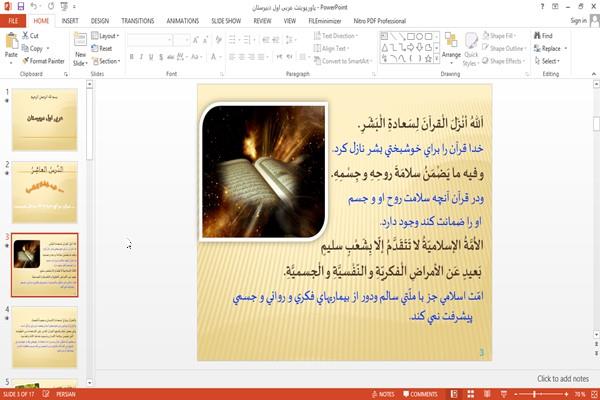
Task: Toggle the NOTES pane from status bar
Action: click(383, 394)
